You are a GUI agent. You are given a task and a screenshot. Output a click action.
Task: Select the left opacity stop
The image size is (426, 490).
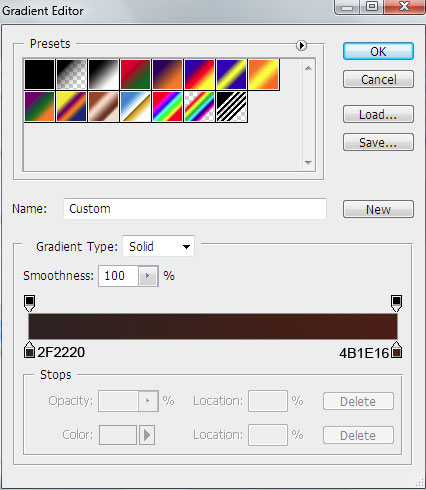click(x=30, y=303)
